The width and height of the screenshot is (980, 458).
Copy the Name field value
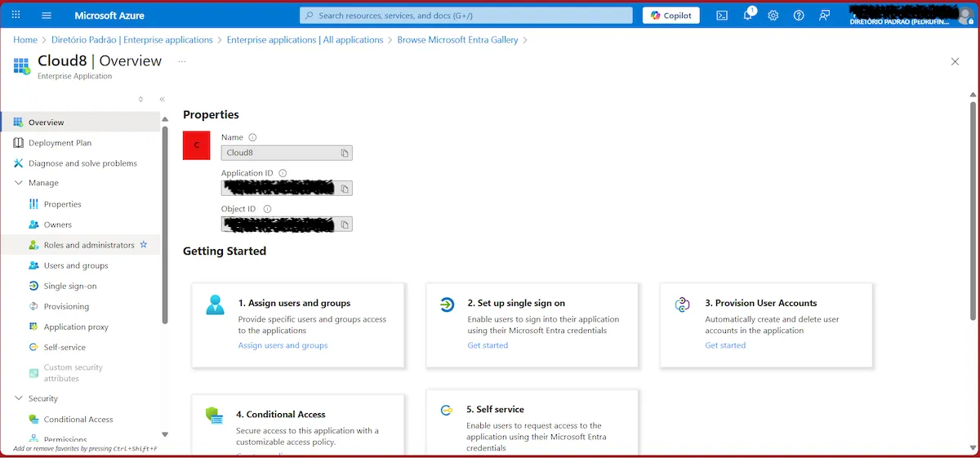pyautogui.click(x=345, y=153)
